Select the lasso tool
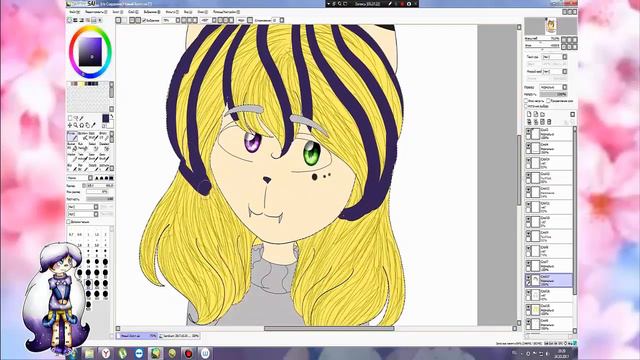 point(76,118)
